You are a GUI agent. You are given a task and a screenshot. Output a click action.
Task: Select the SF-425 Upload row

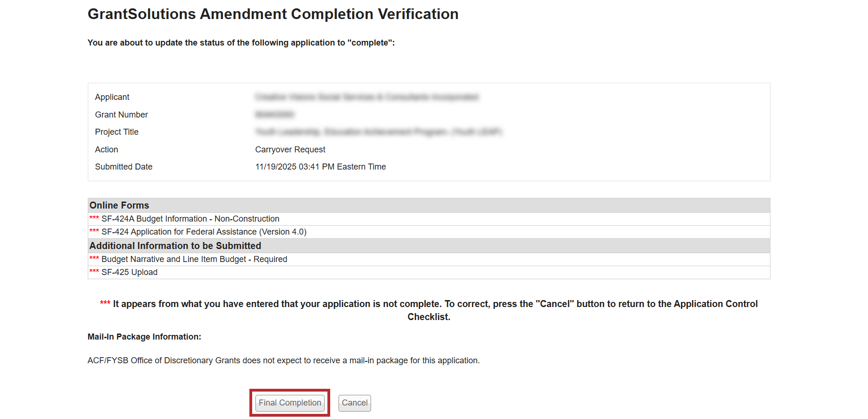pyautogui.click(x=130, y=272)
